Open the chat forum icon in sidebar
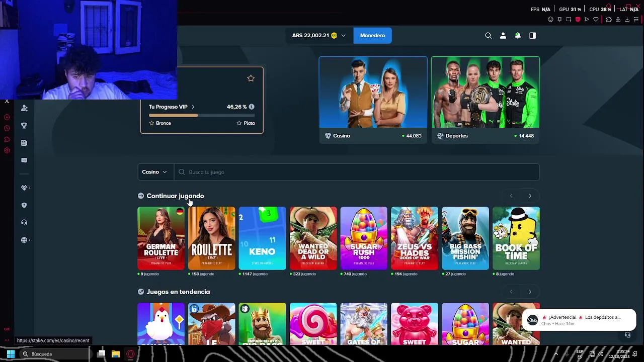Image resolution: width=644 pixels, height=362 pixels. pyautogui.click(x=24, y=160)
